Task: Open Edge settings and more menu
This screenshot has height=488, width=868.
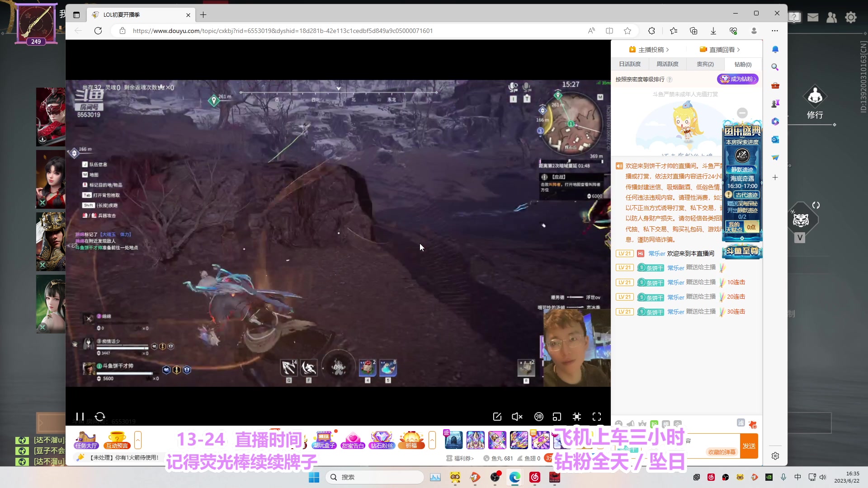Action: click(775, 31)
